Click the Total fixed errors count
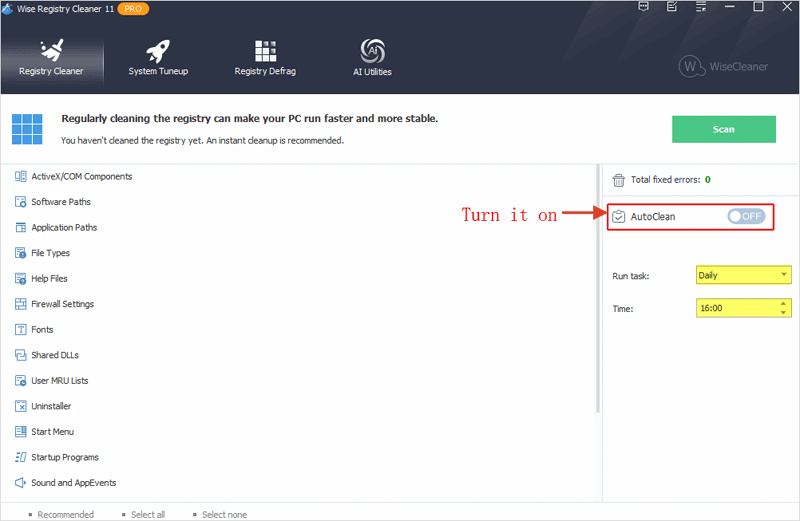800x521 pixels. click(x=708, y=180)
